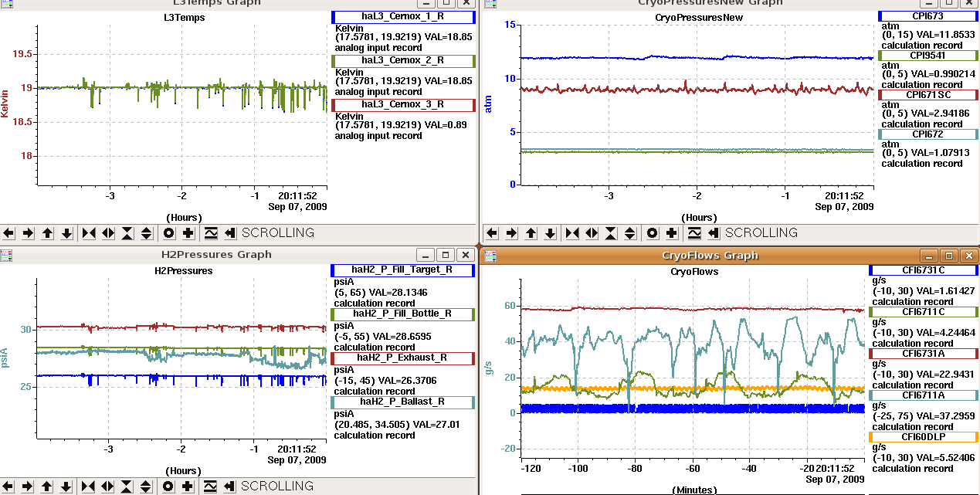This screenshot has height=495, width=980.
Task: Click horizontal compress icon under H2Pressures graph
Action: [88, 486]
